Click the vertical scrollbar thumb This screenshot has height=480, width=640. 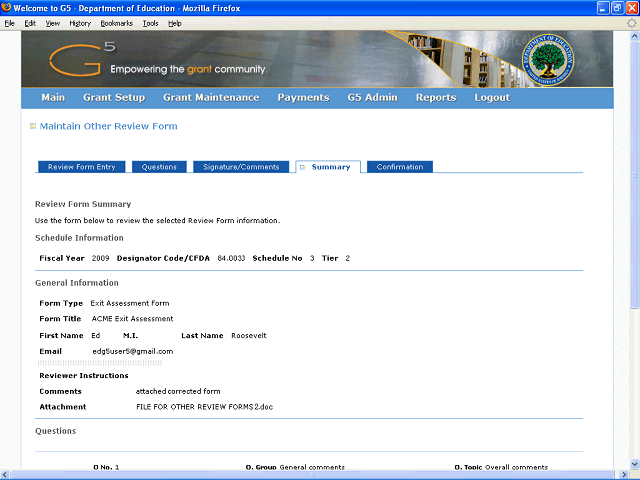tap(635, 175)
